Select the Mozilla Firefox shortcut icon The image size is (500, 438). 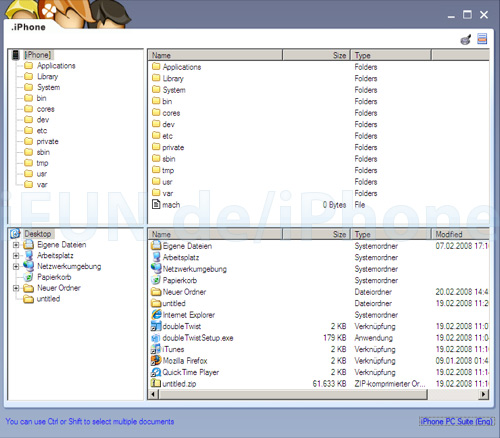click(x=156, y=360)
